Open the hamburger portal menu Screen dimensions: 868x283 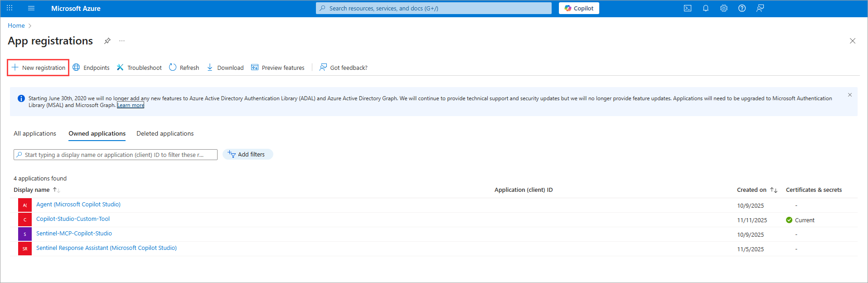point(31,8)
